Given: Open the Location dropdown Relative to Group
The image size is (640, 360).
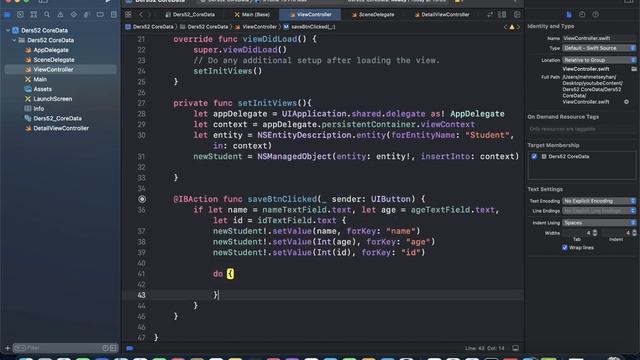Looking at the screenshot, I should click(599, 60).
